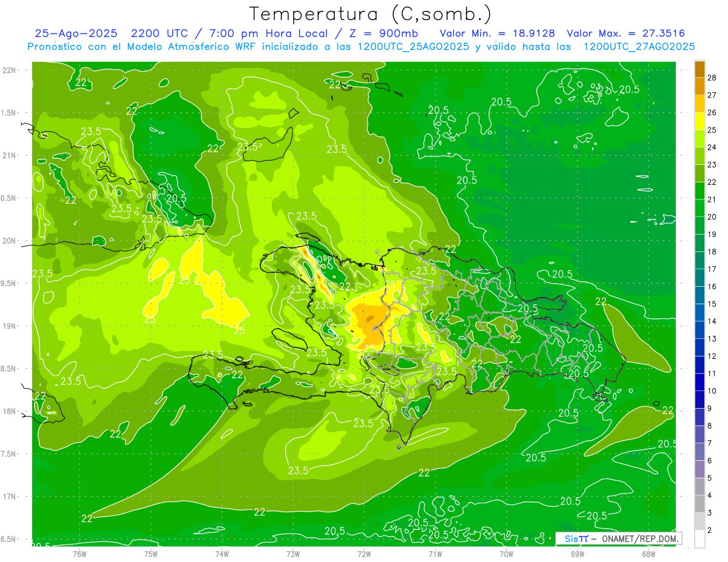Image resolution: width=728 pixels, height=562 pixels.
Task: Click the '74W' longitude axis label
Action: pos(222,554)
